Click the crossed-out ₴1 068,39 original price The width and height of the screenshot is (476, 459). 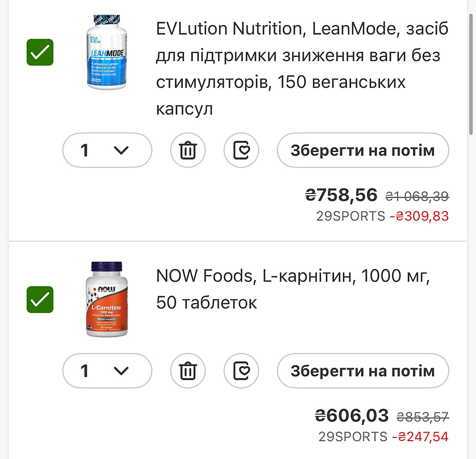tap(417, 196)
